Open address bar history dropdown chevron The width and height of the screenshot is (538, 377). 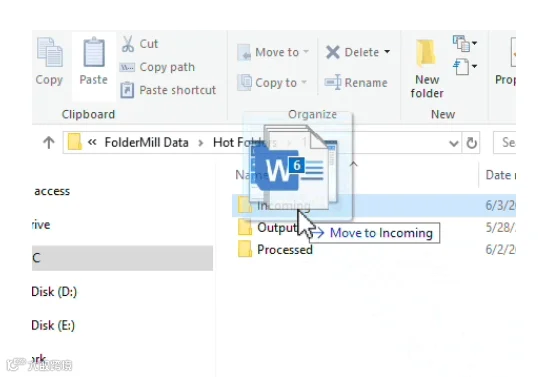454,143
